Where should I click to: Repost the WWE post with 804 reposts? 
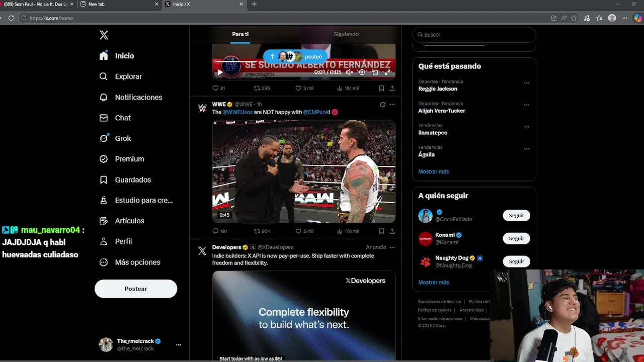point(262,231)
